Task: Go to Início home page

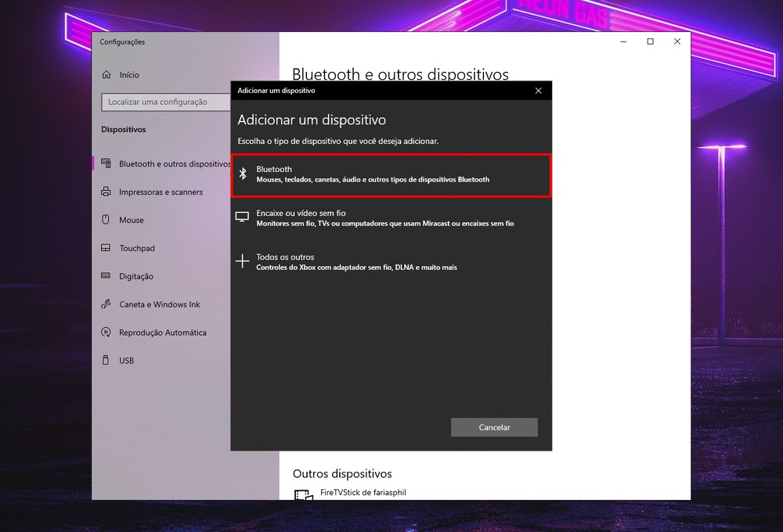Action: (129, 75)
